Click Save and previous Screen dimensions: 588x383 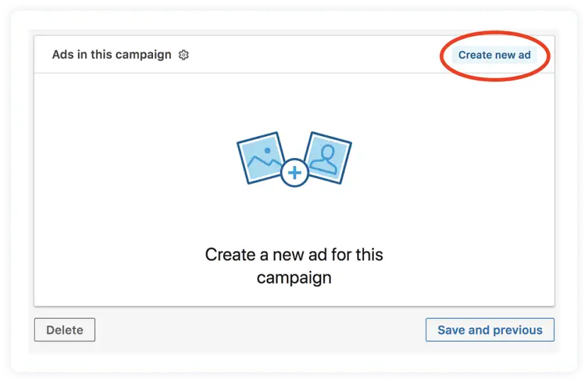[x=490, y=330]
